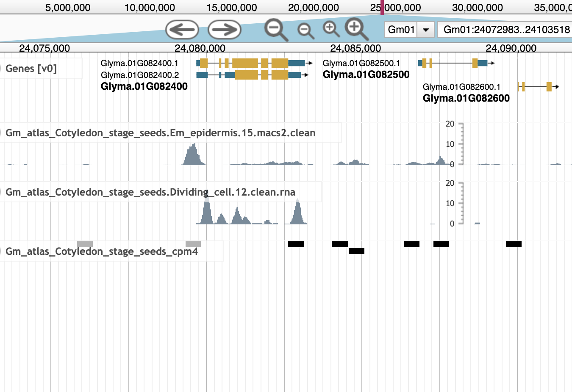The width and height of the screenshot is (572, 392).
Task: Select the Glyma.01G082600.1 gene model glyph
Action: pyautogui.click(x=539, y=87)
